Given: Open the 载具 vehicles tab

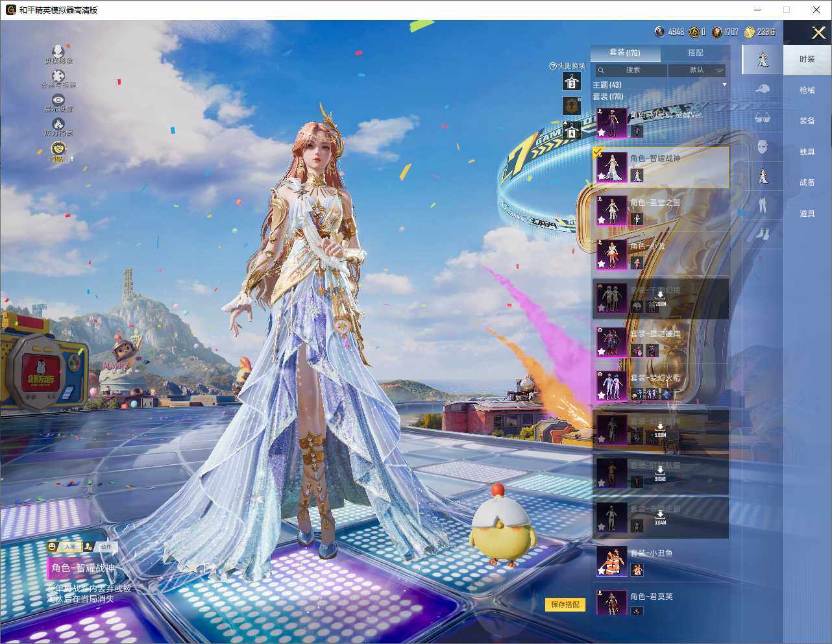Looking at the screenshot, I should [x=807, y=152].
